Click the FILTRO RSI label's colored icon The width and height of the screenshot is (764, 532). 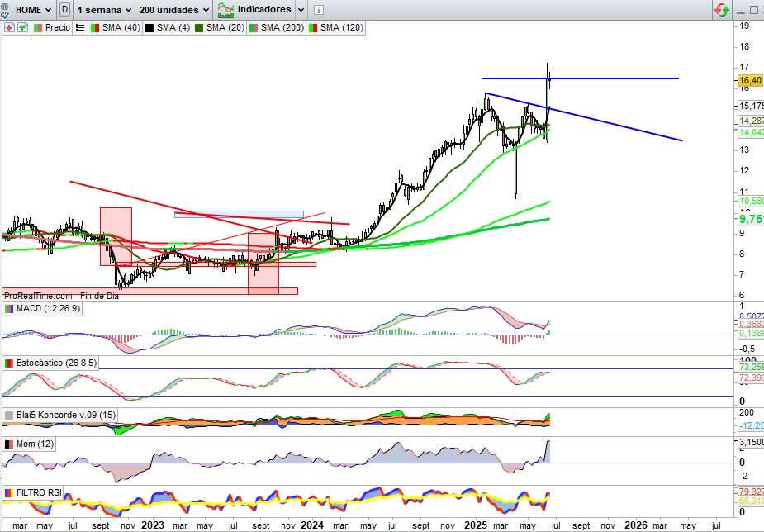click(x=9, y=492)
